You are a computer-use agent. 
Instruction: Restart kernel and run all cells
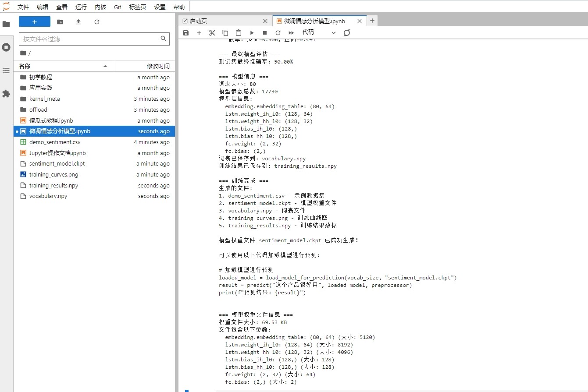click(291, 33)
